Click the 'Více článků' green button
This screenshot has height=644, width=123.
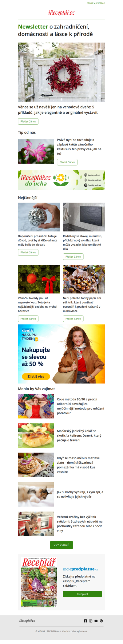point(61,545)
